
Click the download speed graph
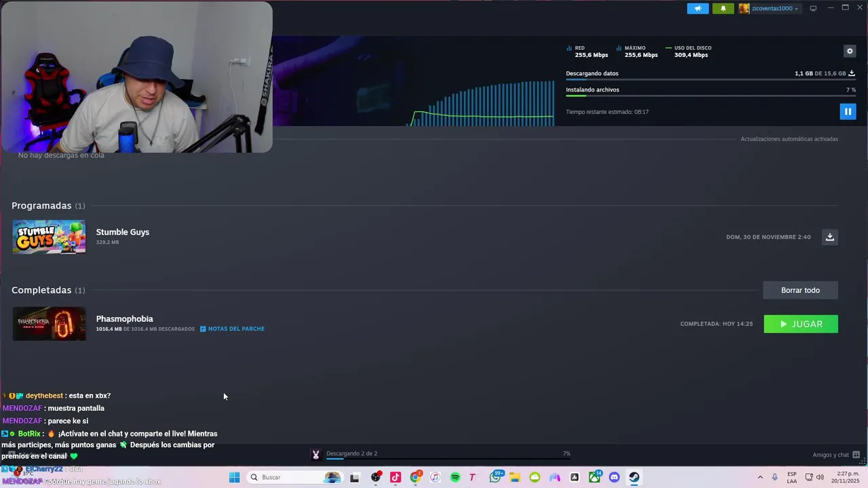(x=481, y=103)
